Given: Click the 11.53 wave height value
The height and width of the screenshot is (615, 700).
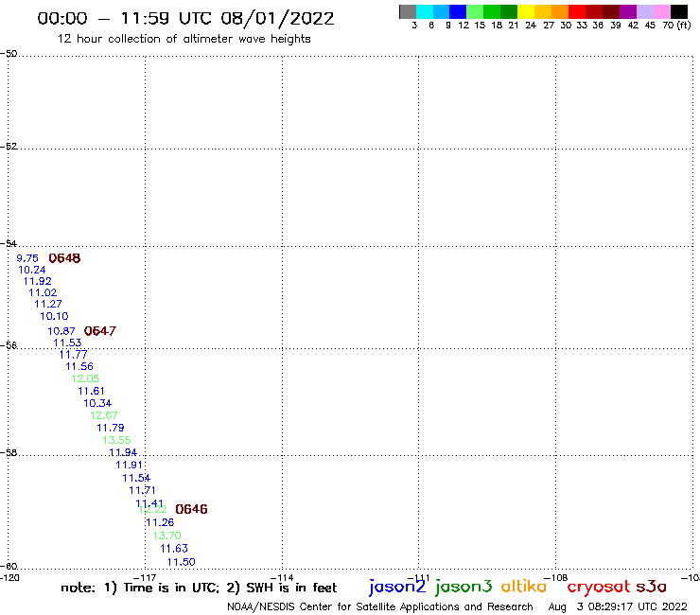Looking at the screenshot, I should [67, 343].
